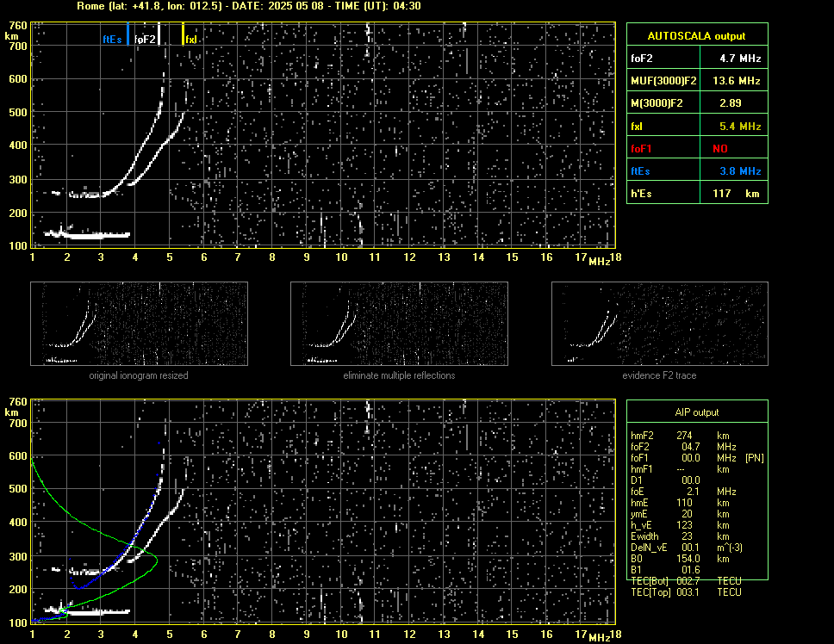
Task: Click the title line with Rome date and time
Action: [x=249, y=6]
